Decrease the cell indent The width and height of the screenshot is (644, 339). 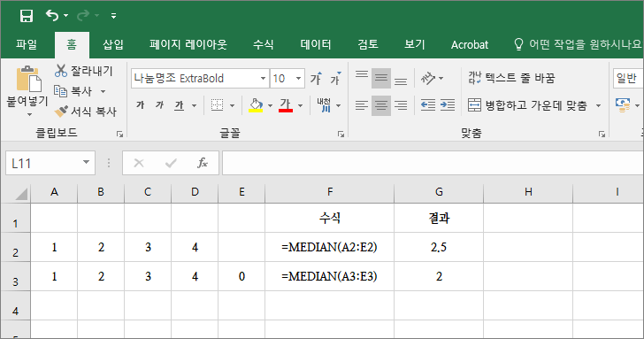pos(428,105)
